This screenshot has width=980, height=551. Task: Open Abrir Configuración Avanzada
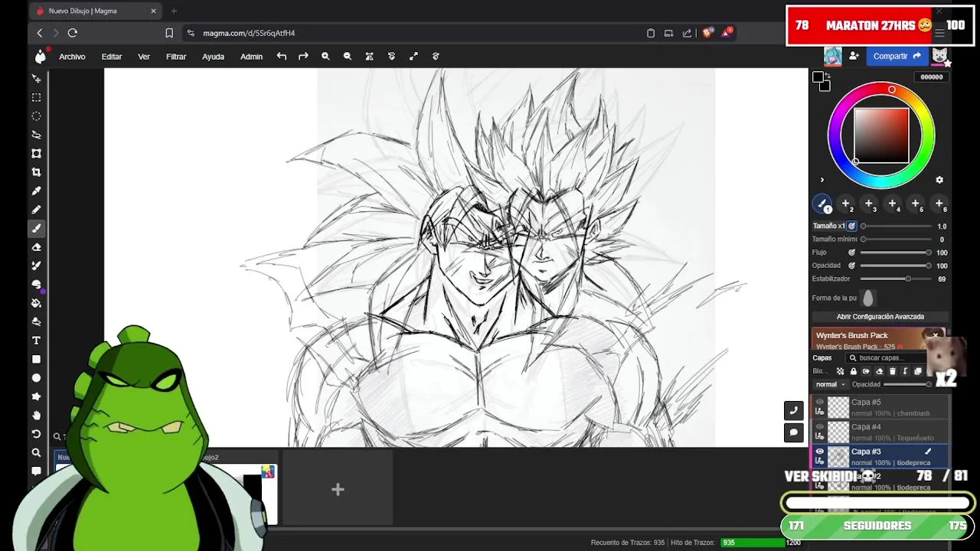(880, 317)
